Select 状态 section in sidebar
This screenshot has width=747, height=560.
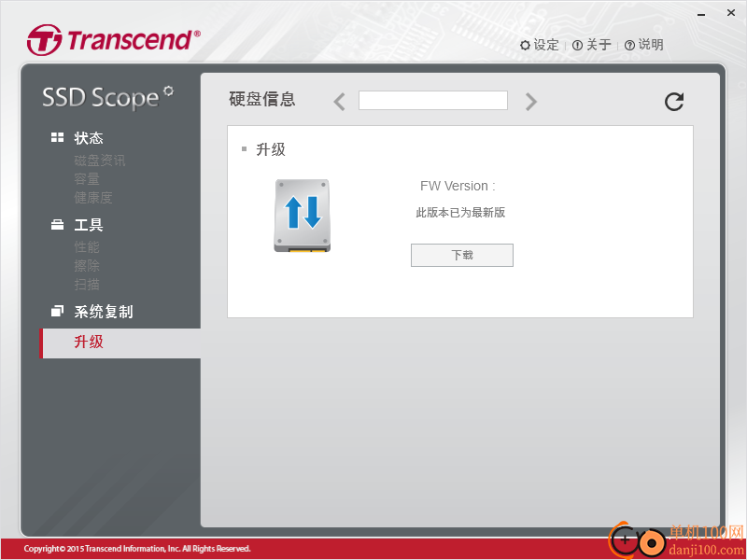[89, 138]
